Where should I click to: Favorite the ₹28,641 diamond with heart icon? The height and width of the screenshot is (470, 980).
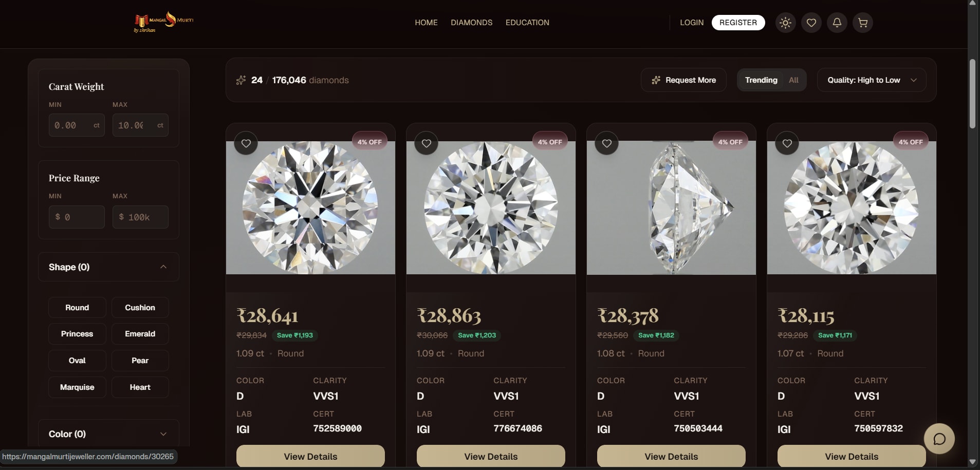tap(246, 143)
